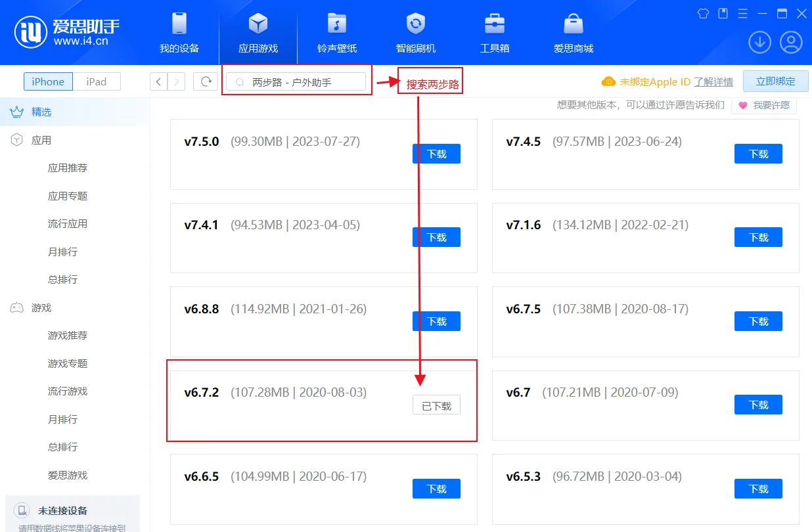Click the search field with 两步路 - 户外助手
The image size is (812, 532).
pos(296,81)
